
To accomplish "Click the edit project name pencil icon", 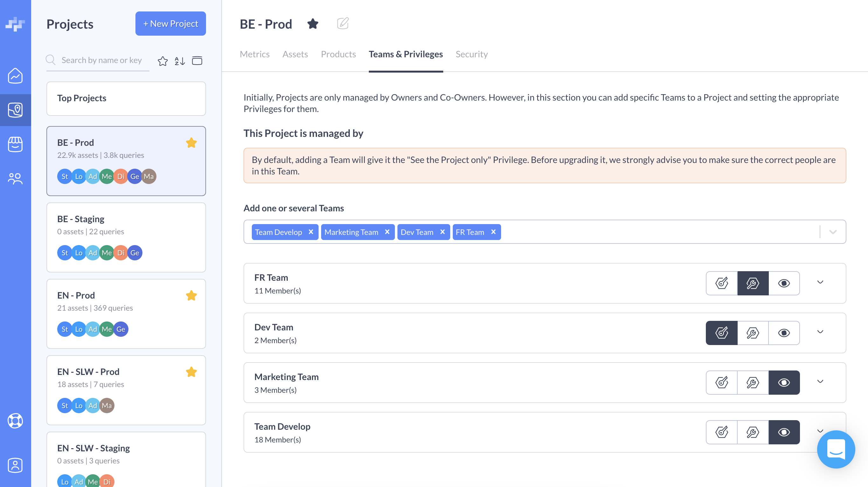I will point(343,24).
